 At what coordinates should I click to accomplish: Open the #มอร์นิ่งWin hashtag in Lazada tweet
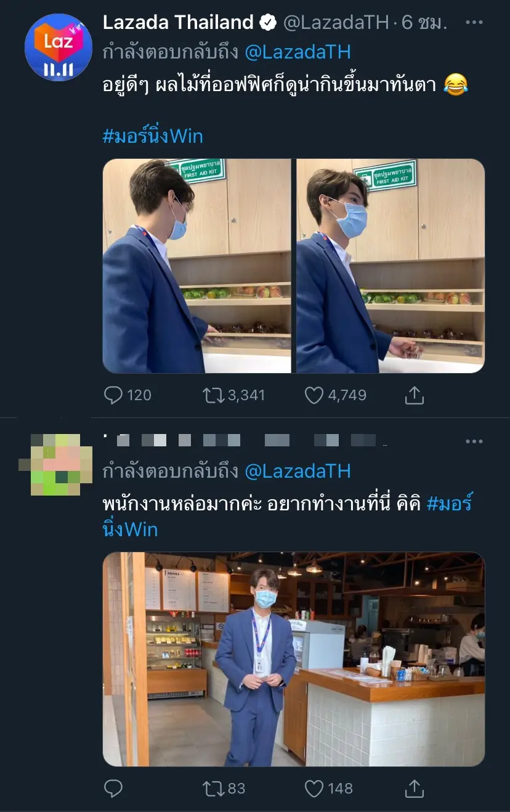click(x=153, y=135)
